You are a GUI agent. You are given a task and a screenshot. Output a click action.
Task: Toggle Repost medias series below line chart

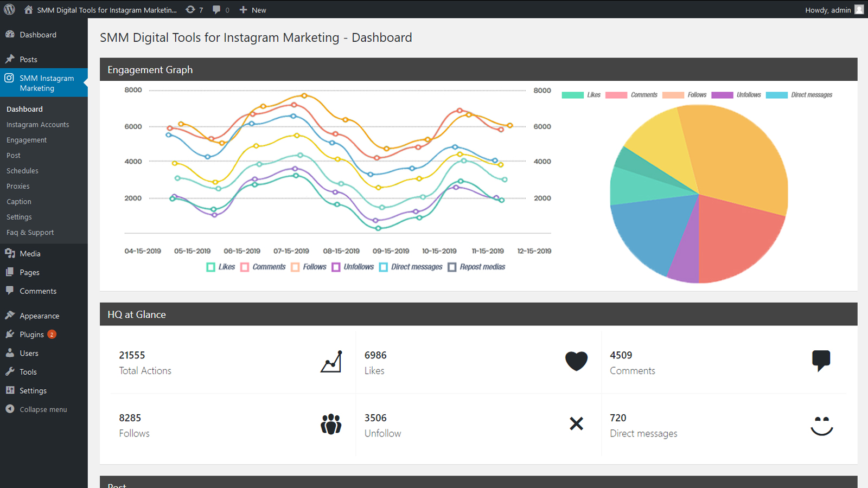point(476,267)
